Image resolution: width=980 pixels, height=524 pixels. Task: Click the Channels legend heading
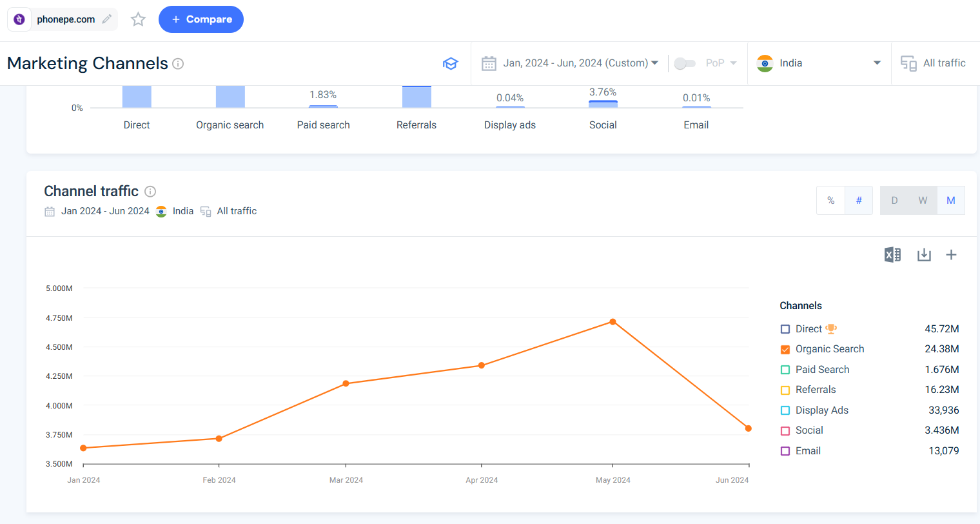click(801, 306)
